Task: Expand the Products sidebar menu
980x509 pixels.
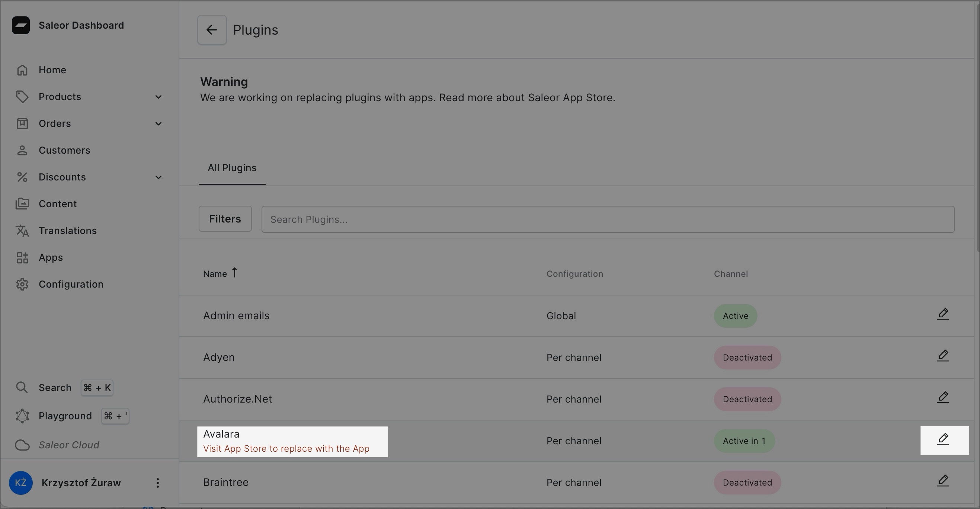Action: (x=158, y=97)
